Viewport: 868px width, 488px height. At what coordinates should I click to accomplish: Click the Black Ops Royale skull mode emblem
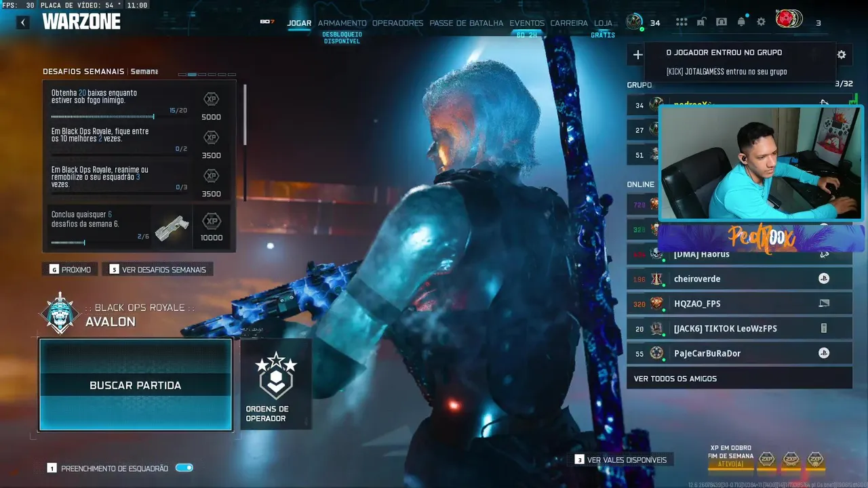click(x=60, y=313)
